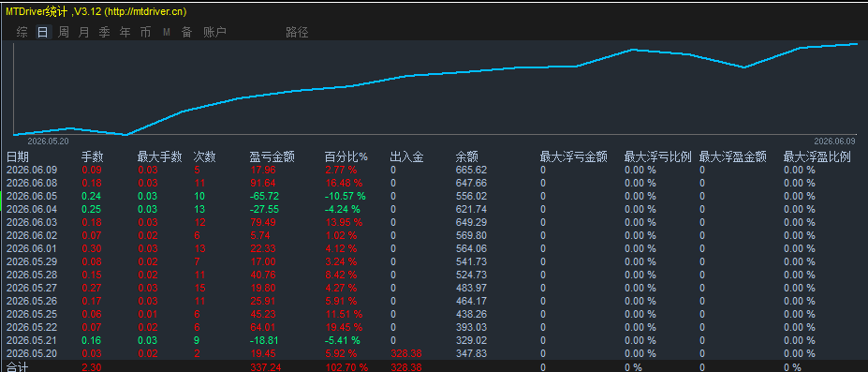Click chart end date label 2026.06.09
Viewport: 868px width, 372px height.
pos(834,141)
